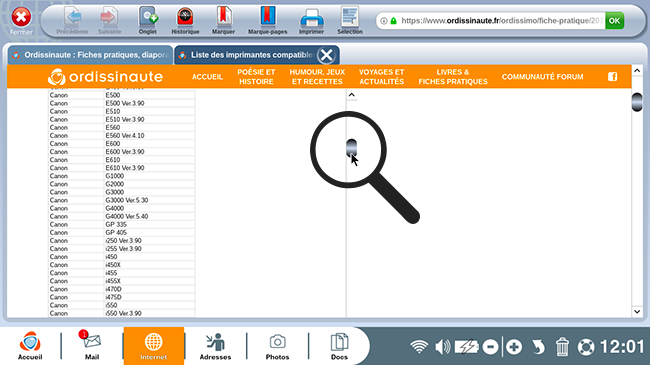Image resolution: width=650 pixels, height=365 pixels.
Task: Print the page with Imprimer
Action: point(312,20)
